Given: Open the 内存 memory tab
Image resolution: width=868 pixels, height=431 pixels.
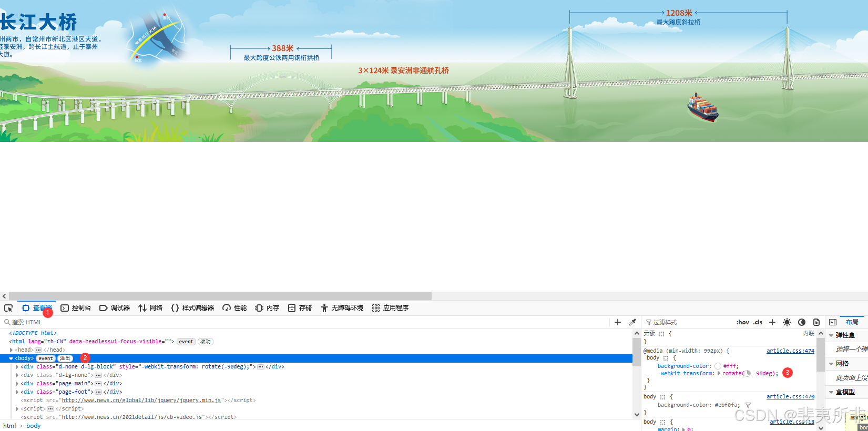Looking at the screenshot, I should pyautogui.click(x=267, y=308).
